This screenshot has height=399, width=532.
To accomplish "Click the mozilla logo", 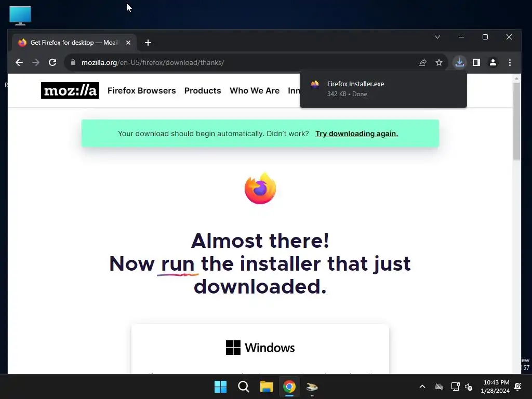I will click(70, 90).
